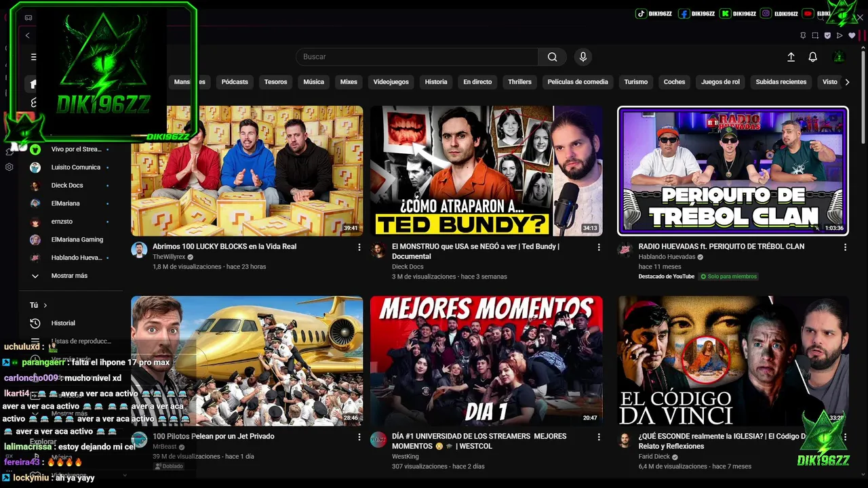The width and height of the screenshot is (868, 488).
Task: Click the browser shield privacy icon
Action: [x=827, y=35]
